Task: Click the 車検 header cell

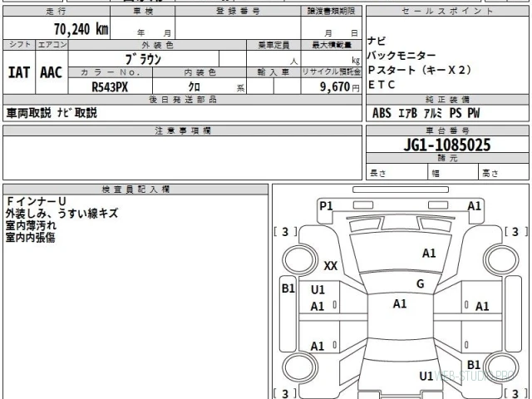Action: coord(143,11)
